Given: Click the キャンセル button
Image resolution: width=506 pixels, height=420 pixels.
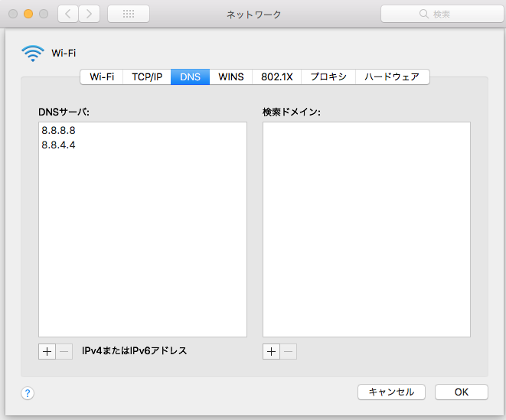Looking at the screenshot, I should [391, 392].
